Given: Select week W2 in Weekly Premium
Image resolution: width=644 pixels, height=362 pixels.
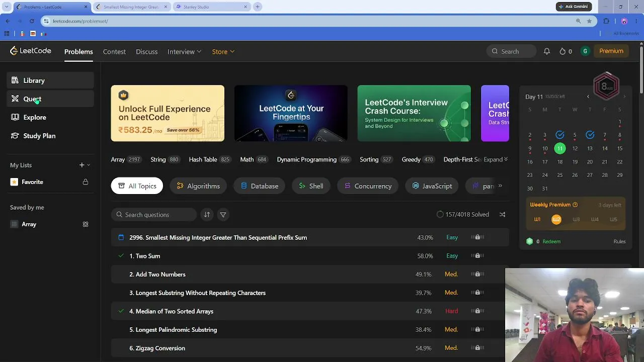Looking at the screenshot, I should (556, 219).
